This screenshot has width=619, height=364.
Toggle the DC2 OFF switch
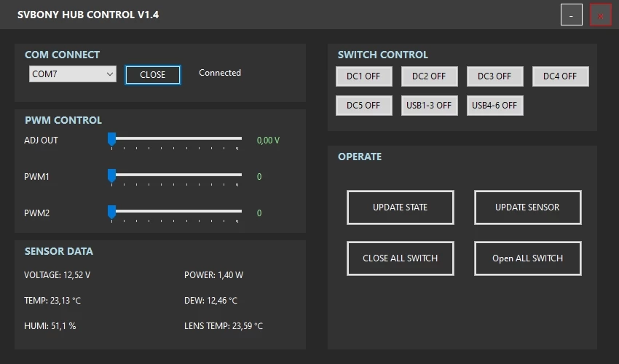(429, 76)
